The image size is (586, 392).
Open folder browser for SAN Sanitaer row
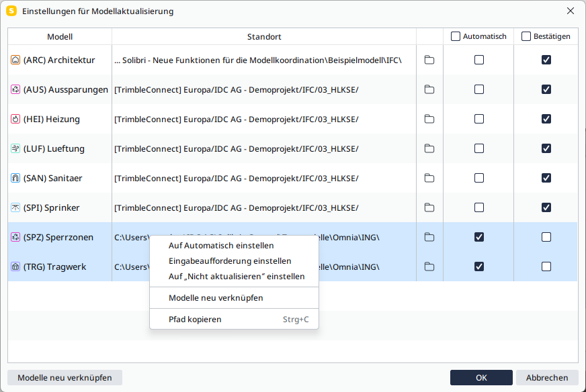coord(429,178)
